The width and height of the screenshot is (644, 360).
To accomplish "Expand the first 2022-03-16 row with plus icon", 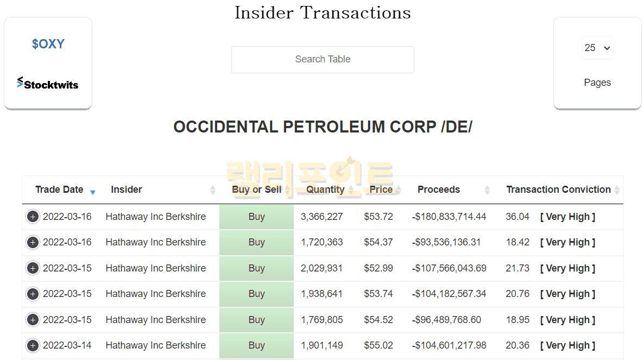I will pos(33,217).
